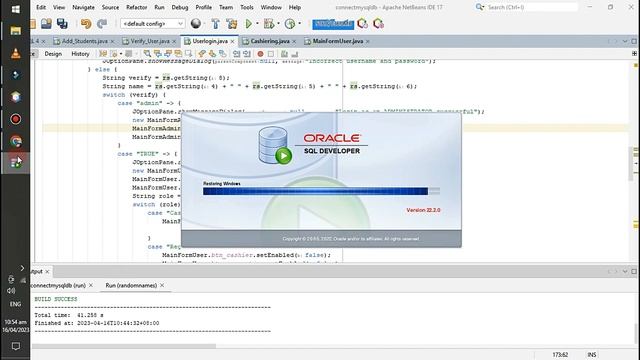Switch to the Add_Students.java tab
Viewport: 640px width, 360px height.
coord(84,41)
